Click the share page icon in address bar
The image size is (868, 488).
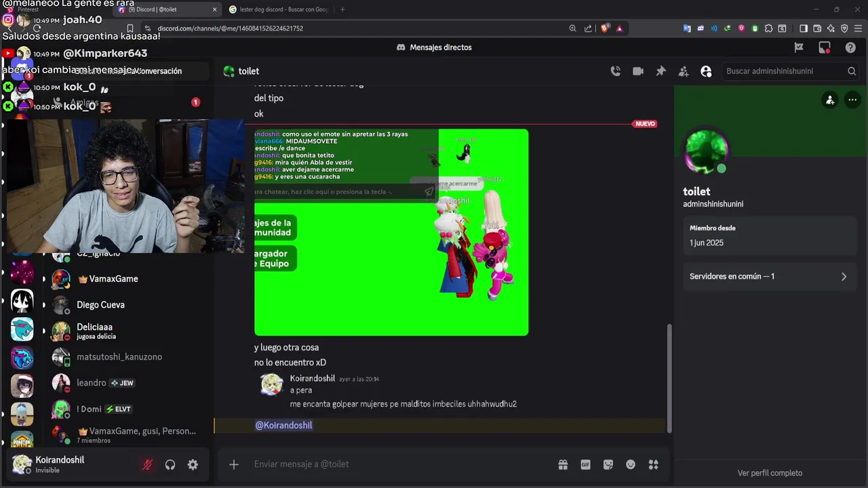(x=587, y=28)
